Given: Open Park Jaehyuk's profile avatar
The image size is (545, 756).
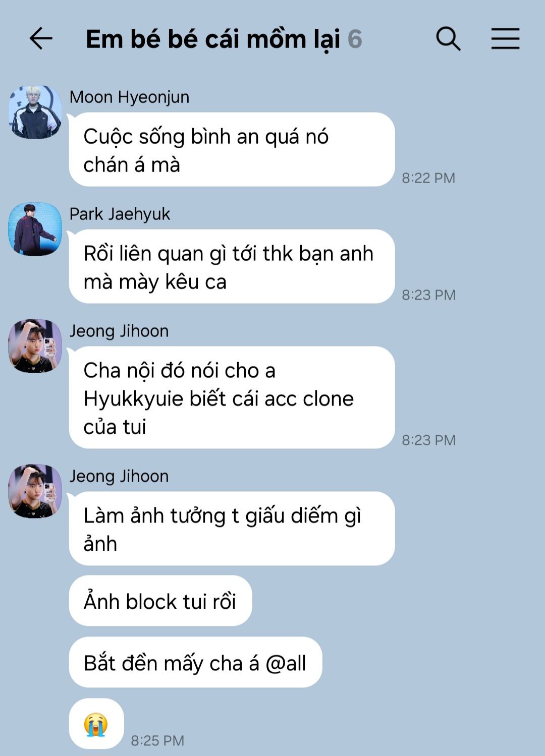Looking at the screenshot, I should pos(35,229).
